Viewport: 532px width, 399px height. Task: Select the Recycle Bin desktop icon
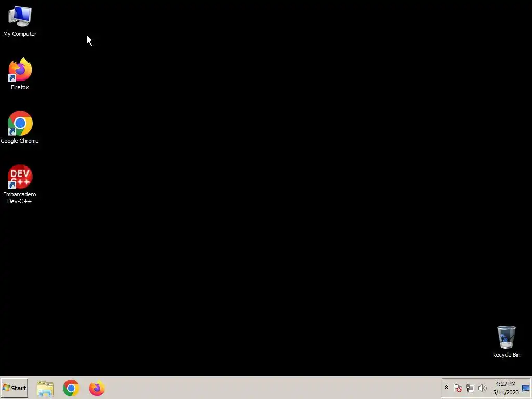coord(506,342)
